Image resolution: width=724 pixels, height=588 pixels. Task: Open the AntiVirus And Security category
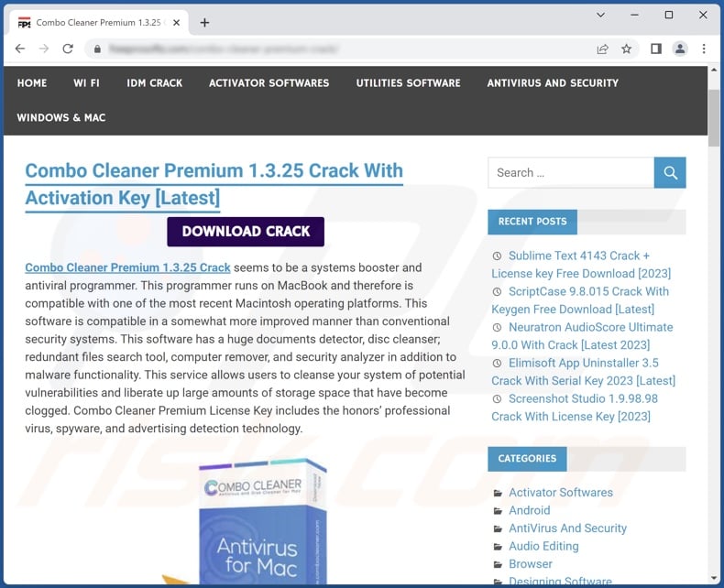[x=567, y=528]
